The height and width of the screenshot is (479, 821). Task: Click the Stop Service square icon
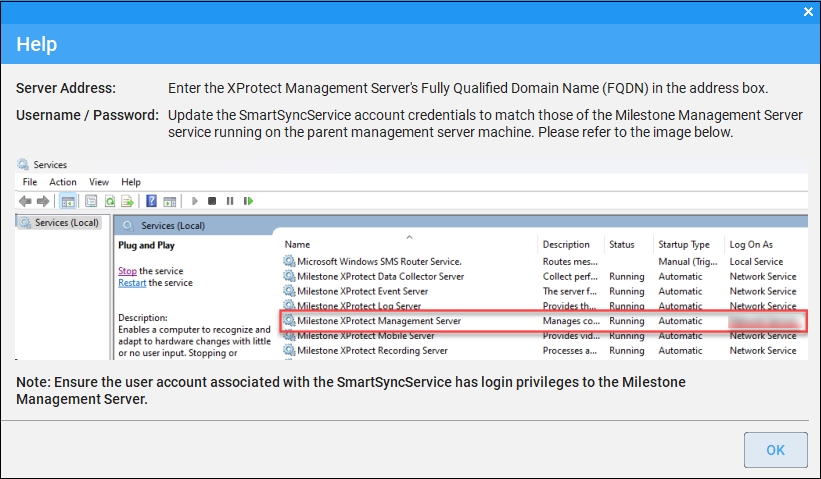tap(211, 201)
